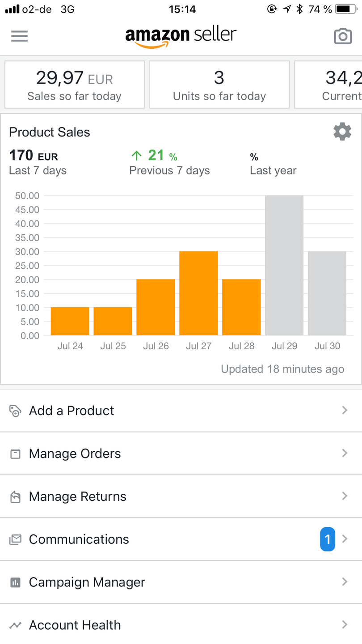Tap the Manage Orders box icon
The image size is (362, 644).
click(15, 453)
